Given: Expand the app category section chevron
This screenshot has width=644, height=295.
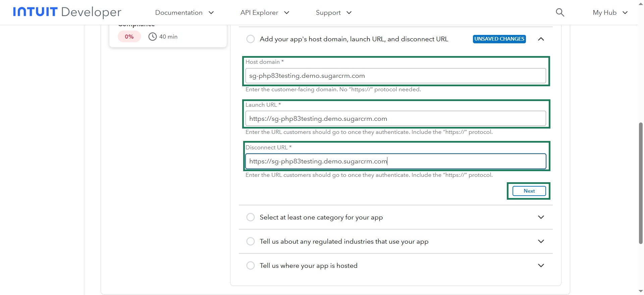Looking at the screenshot, I should click(541, 217).
